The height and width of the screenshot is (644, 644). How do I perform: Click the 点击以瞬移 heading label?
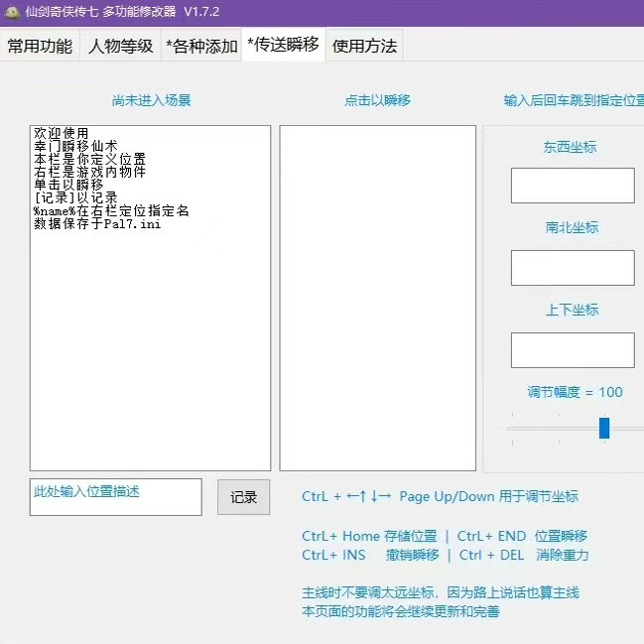coord(377,100)
